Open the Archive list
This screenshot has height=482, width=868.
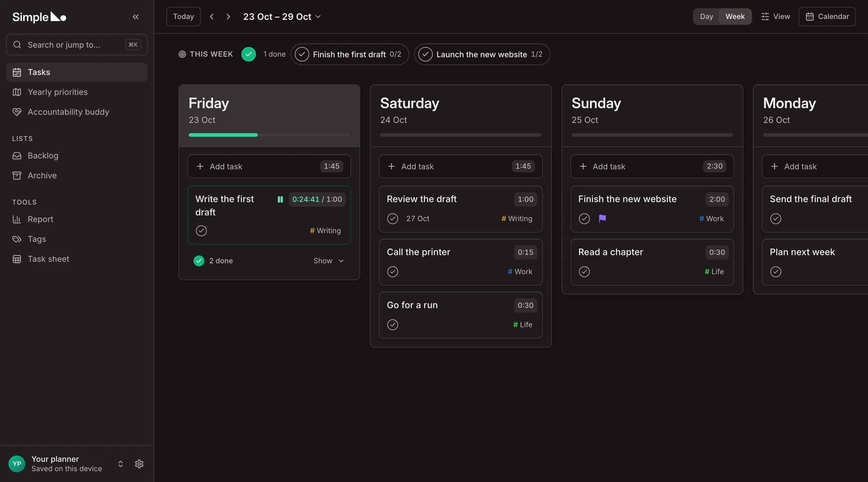77,176
